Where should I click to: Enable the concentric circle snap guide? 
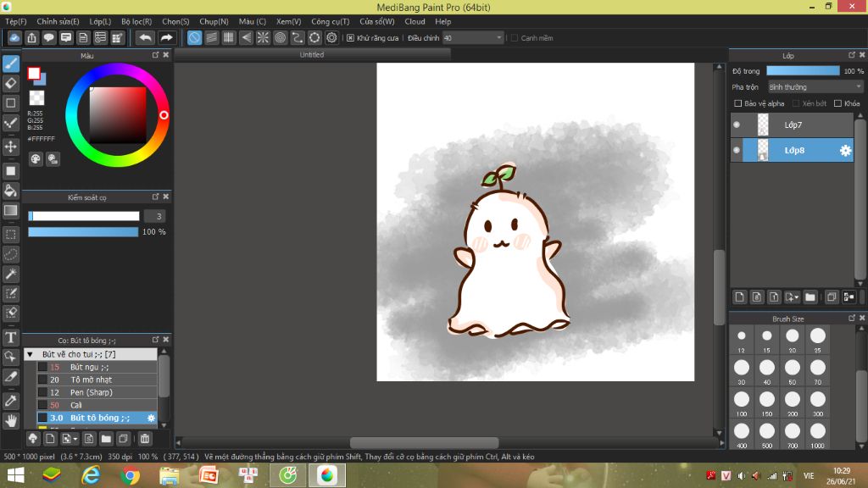(280, 37)
